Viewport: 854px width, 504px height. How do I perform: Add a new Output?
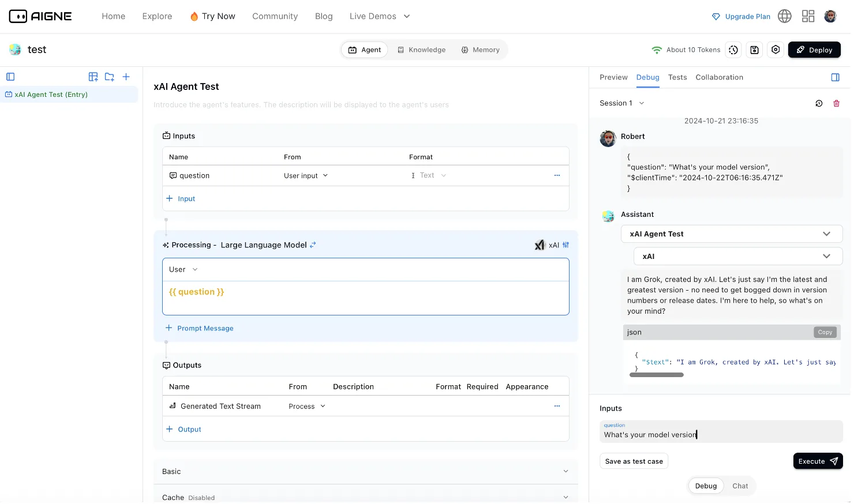[x=183, y=429]
